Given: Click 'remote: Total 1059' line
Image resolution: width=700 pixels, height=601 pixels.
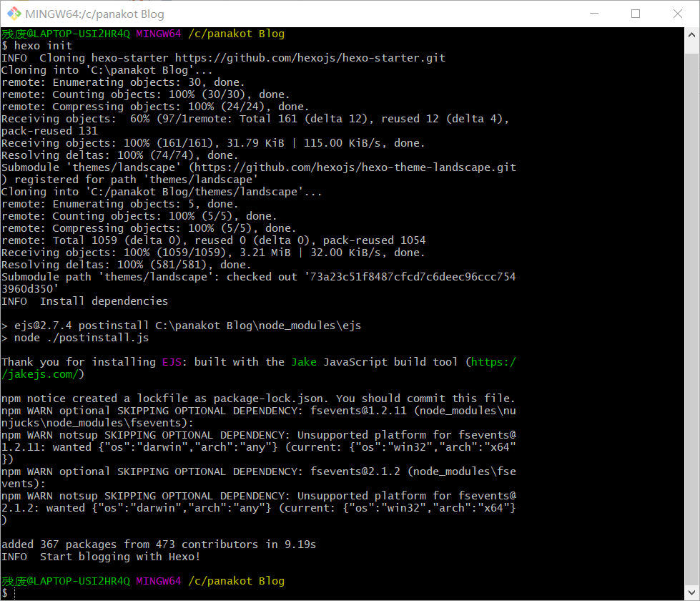Looking at the screenshot, I should 213,240.
